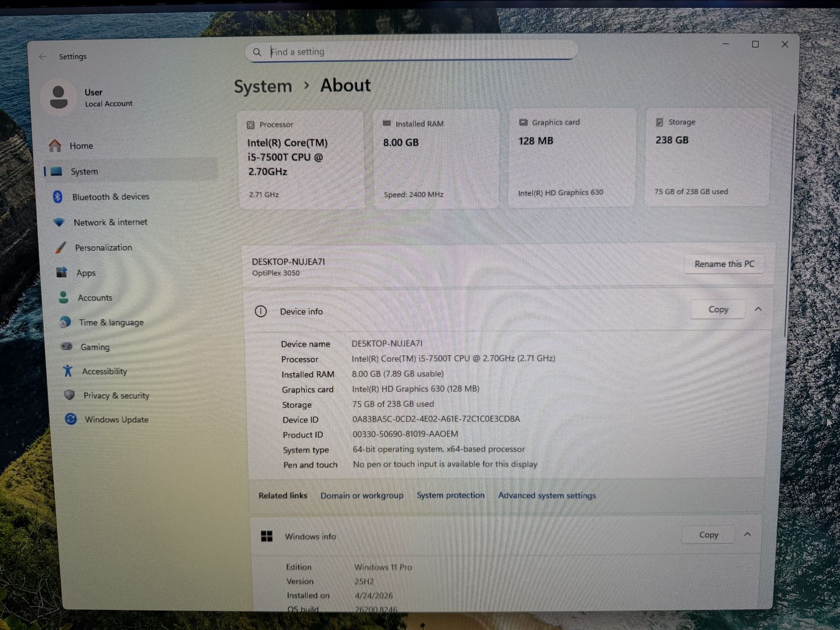The width and height of the screenshot is (840, 630).
Task: Open Bluetooth & devices settings
Action: (x=110, y=197)
